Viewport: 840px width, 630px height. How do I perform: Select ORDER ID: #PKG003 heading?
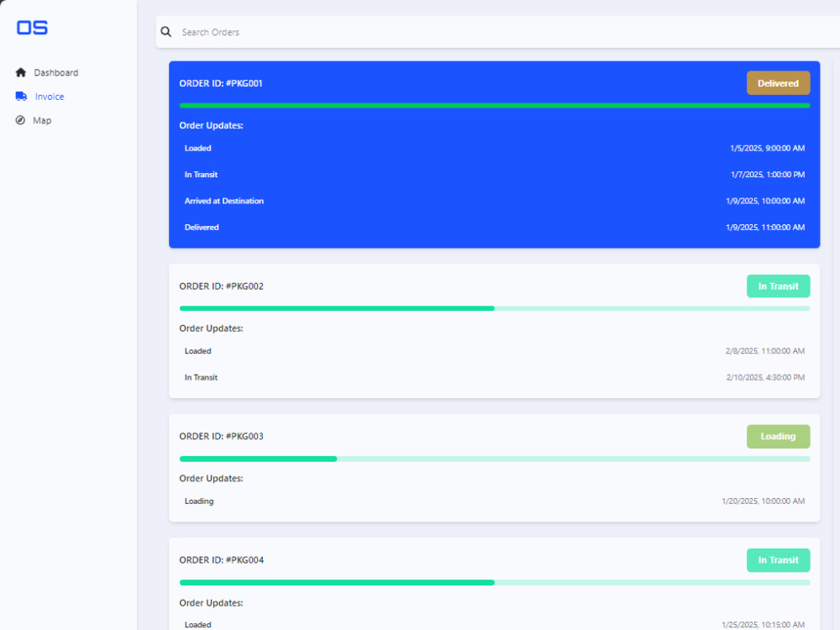click(221, 436)
